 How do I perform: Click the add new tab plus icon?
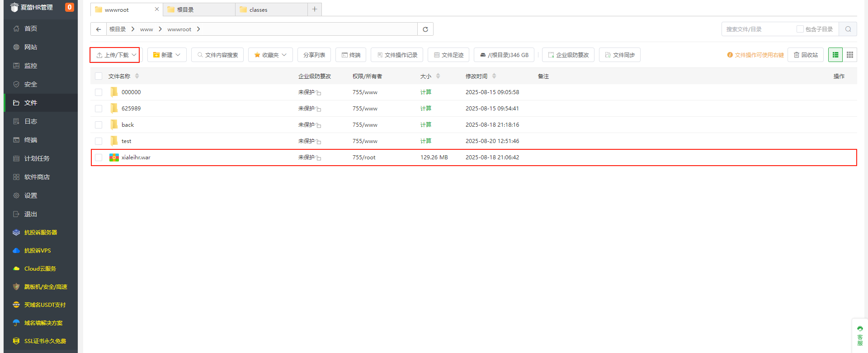pyautogui.click(x=315, y=10)
